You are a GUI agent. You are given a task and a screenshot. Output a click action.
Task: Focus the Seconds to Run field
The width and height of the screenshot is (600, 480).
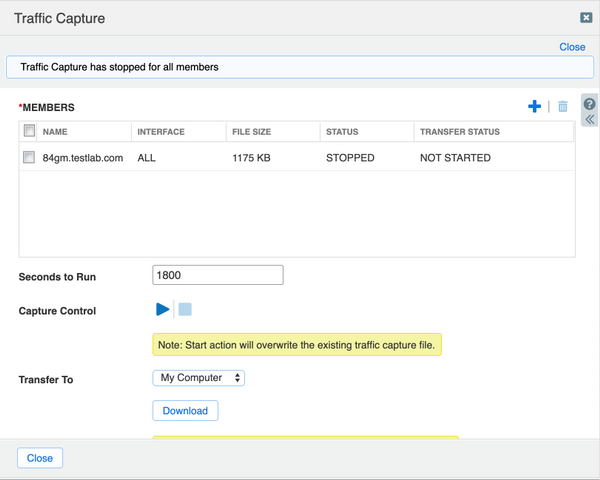point(218,275)
